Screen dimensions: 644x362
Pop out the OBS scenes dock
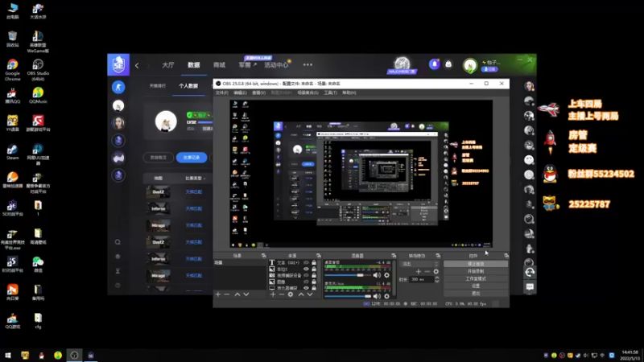(x=263, y=256)
